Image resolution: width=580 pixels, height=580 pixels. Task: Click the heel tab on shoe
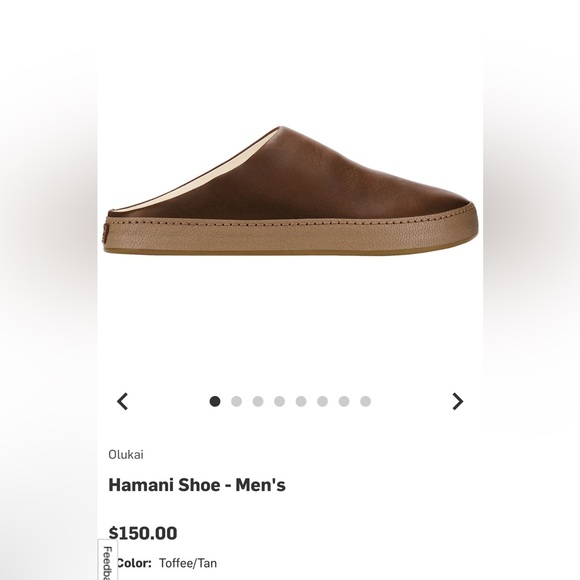pos(106,233)
